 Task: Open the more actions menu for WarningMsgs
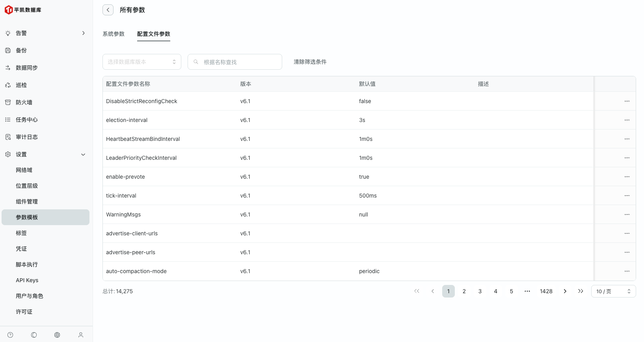pyautogui.click(x=627, y=214)
